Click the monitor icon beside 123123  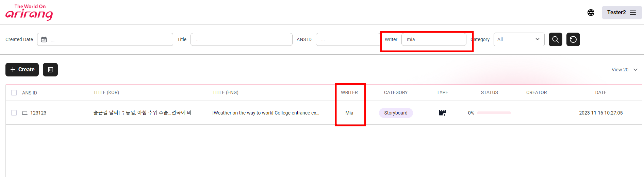coord(25,113)
